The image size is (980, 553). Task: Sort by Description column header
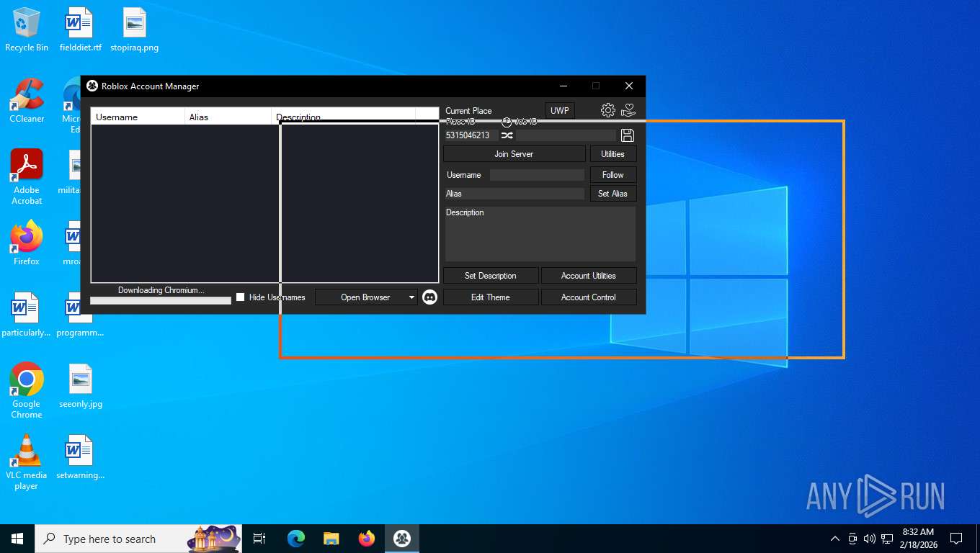click(x=343, y=117)
